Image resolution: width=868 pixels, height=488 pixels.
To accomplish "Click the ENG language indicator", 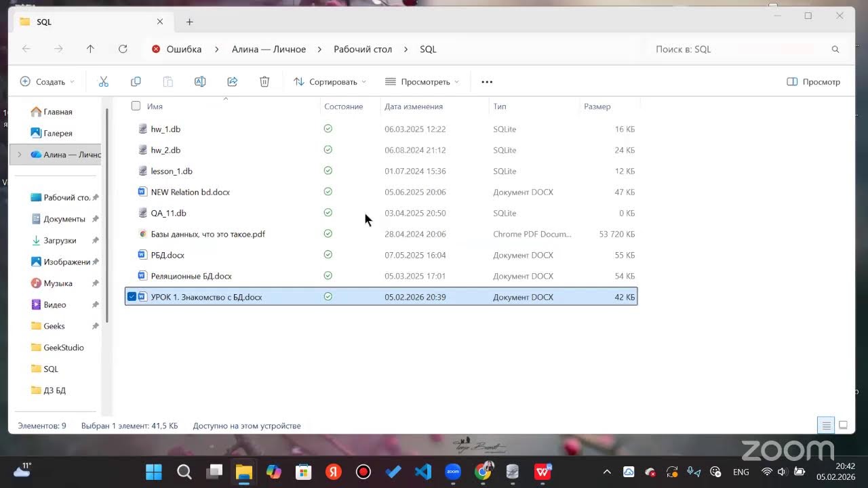I will pyautogui.click(x=741, y=472).
